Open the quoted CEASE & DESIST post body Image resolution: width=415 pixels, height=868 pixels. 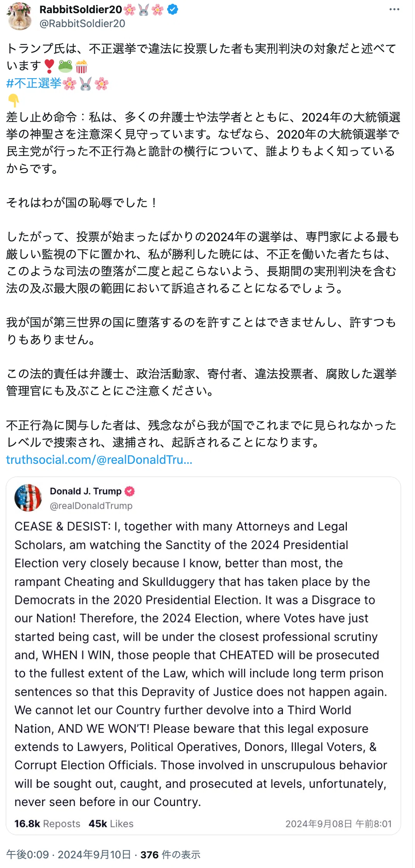(201, 664)
